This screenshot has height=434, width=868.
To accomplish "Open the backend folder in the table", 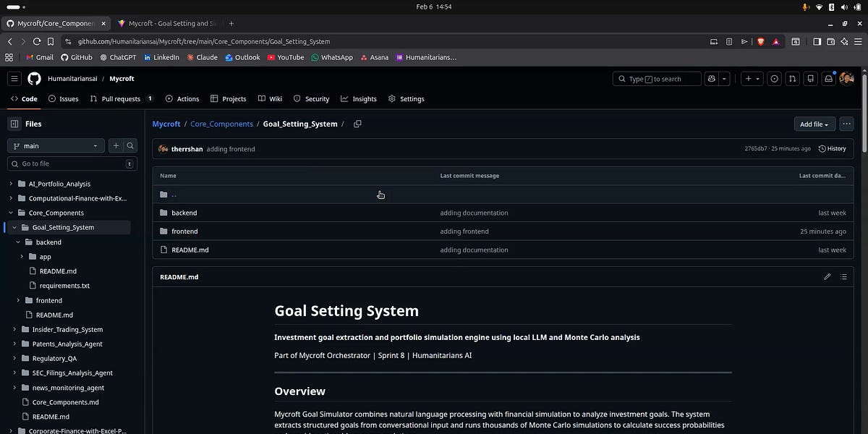I will pyautogui.click(x=184, y=213).
